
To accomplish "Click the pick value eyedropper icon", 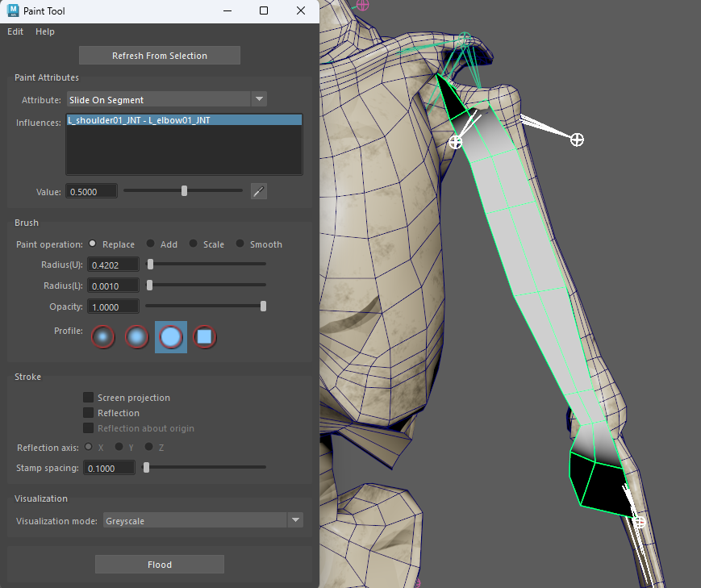I will [x=258, y=191].
